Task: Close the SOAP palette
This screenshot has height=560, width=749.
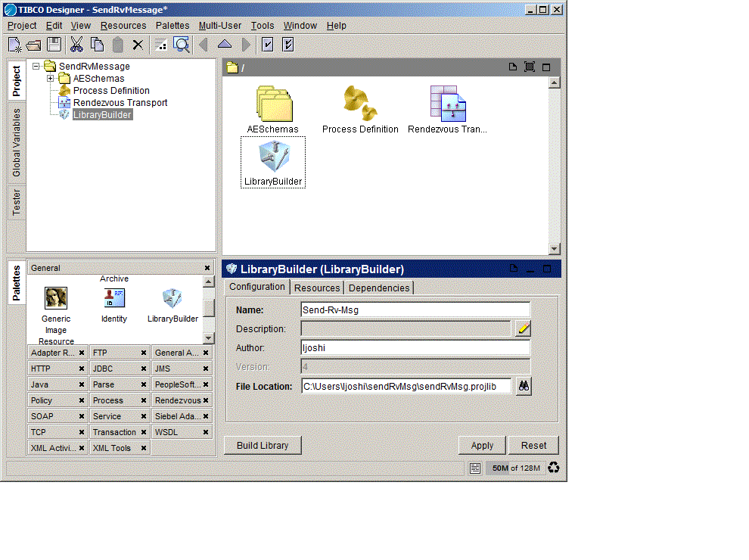Action: click(82, 416)
